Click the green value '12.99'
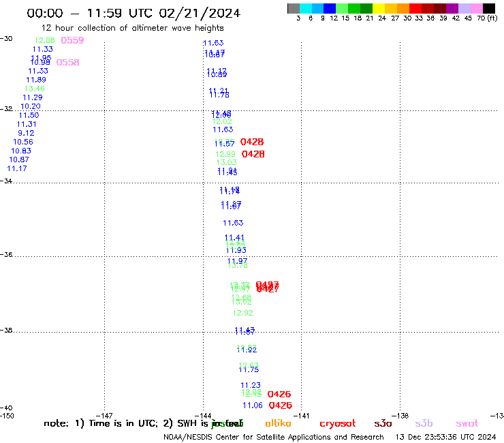This screenshot has height=443, width=504. click(x=225, y=154)
